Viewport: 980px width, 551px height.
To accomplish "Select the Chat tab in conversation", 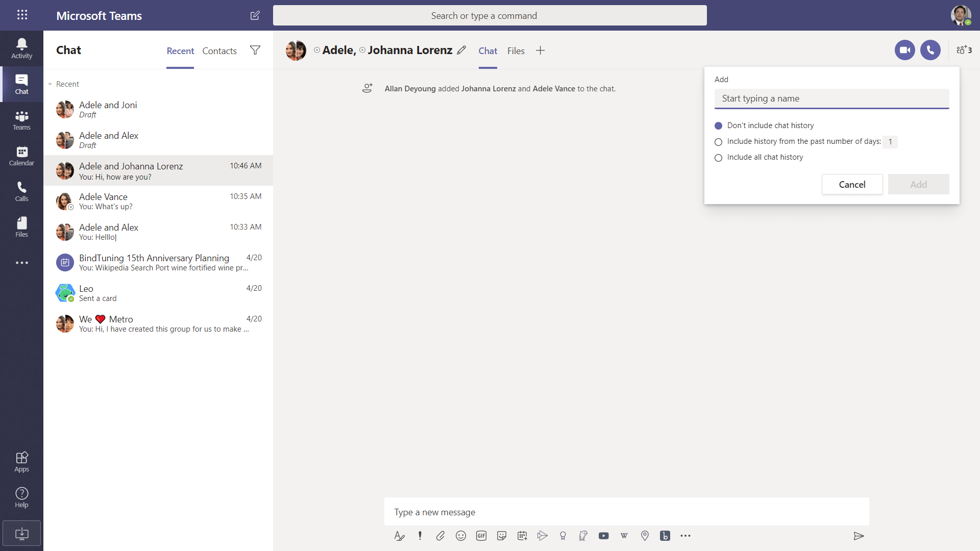I will (487, 51).
